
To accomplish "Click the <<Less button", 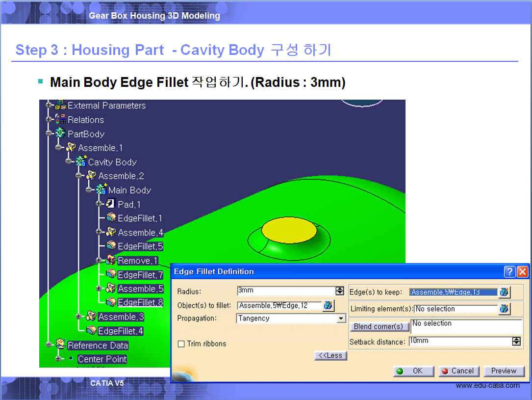I will (x=330, y=355).
